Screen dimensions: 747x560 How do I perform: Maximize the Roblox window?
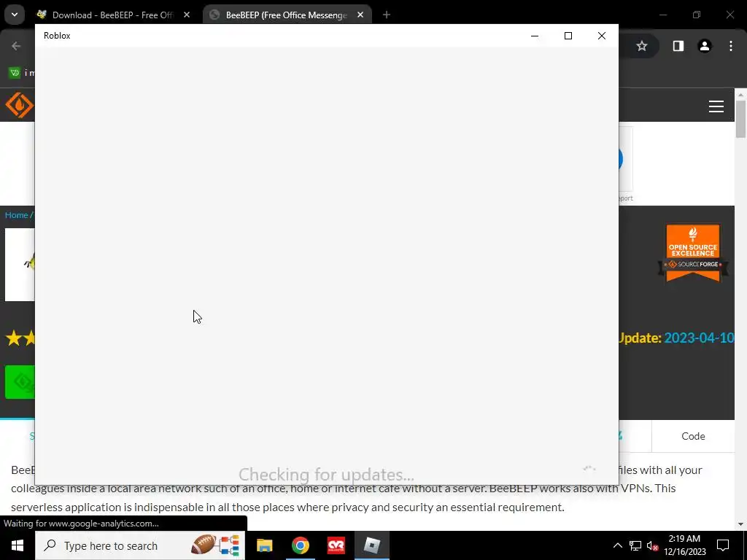(x=568, y=36)
